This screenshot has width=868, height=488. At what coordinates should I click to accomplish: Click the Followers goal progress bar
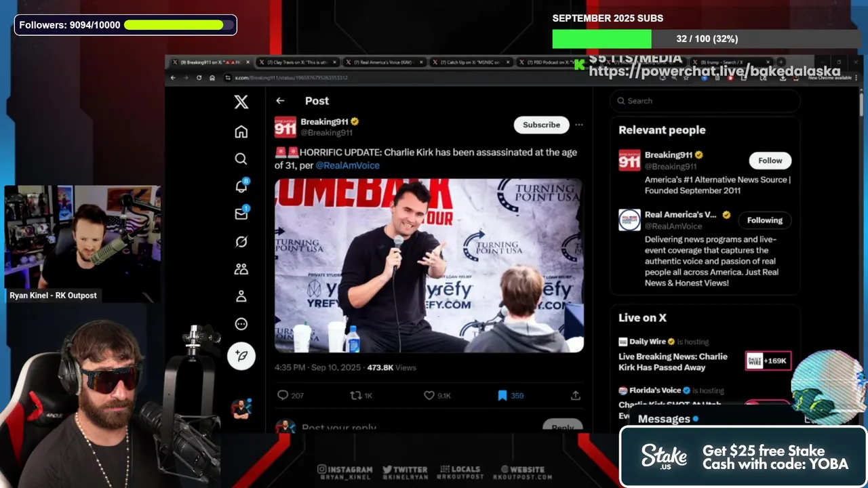[x=178, y=25]
